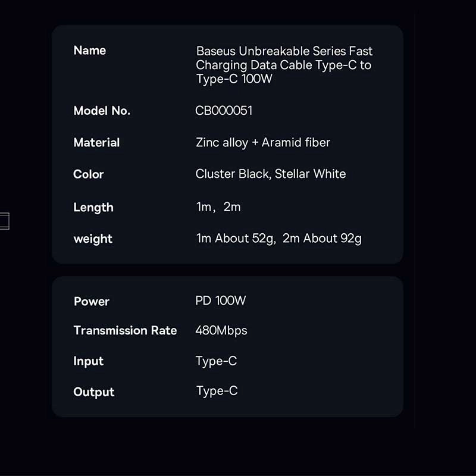Click the small rectangle outline at left edge
The width and height of the screenshot is (476, 476).
coord(5,221)
